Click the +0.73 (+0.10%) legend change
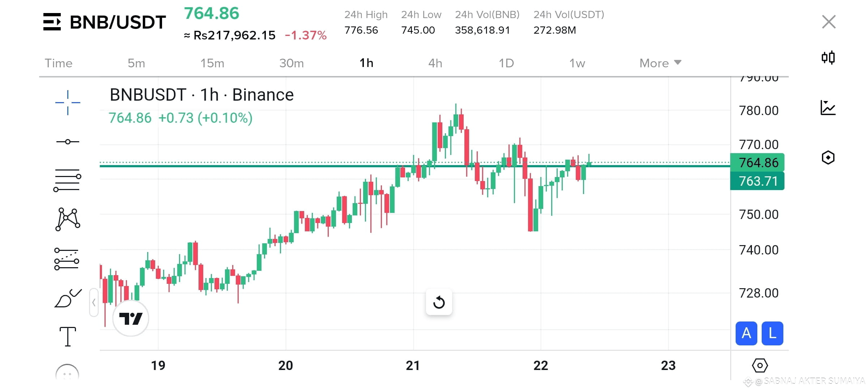The image size is (868, 391). 205,118
